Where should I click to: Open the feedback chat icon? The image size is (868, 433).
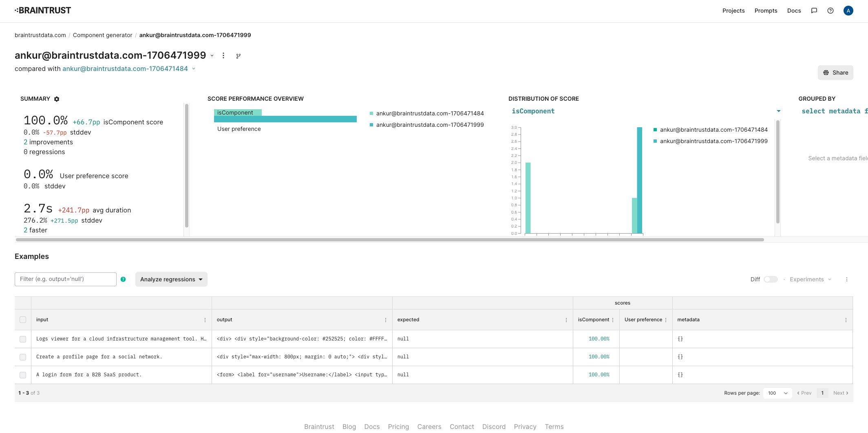(x=814, y=11)
